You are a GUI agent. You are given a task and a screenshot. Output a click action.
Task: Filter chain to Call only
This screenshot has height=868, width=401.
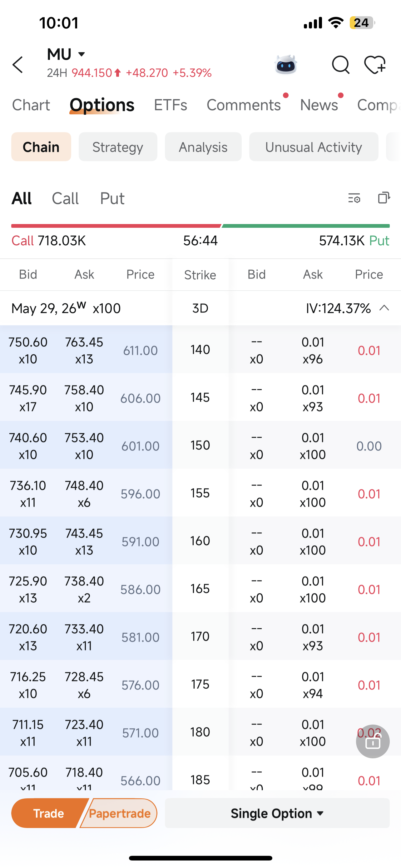(65, 198)
